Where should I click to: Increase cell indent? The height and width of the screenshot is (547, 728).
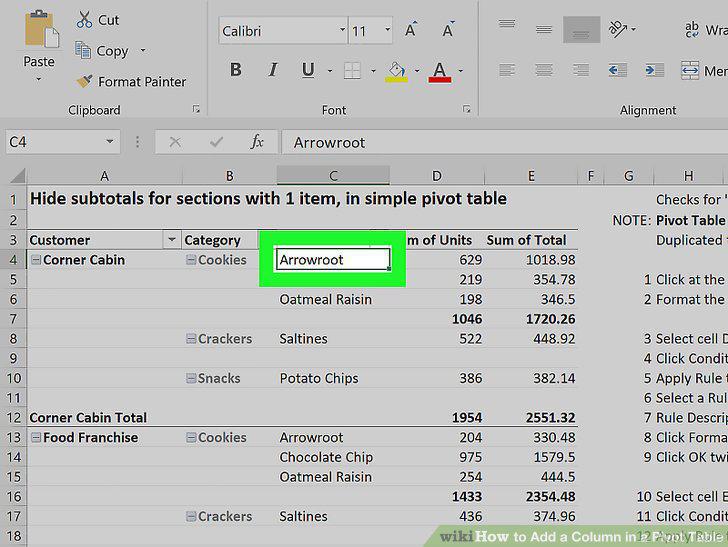pyautogui.click(x=655, y=70)
